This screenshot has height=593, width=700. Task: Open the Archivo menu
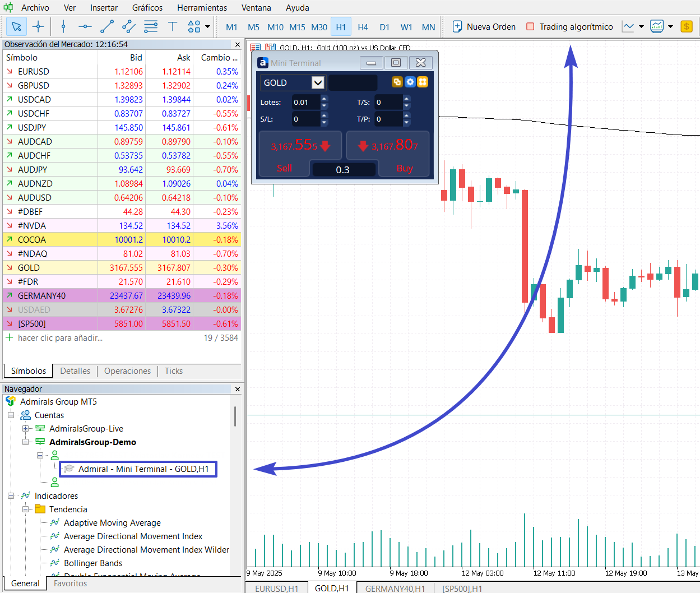coord(35,7)
